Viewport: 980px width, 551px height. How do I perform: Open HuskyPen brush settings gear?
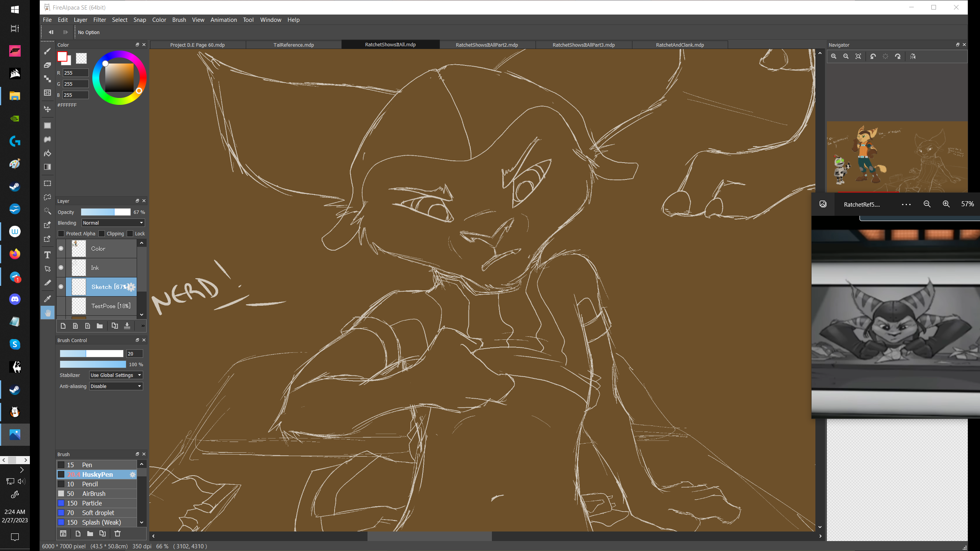pyautogui.click(x=132, y=474)
